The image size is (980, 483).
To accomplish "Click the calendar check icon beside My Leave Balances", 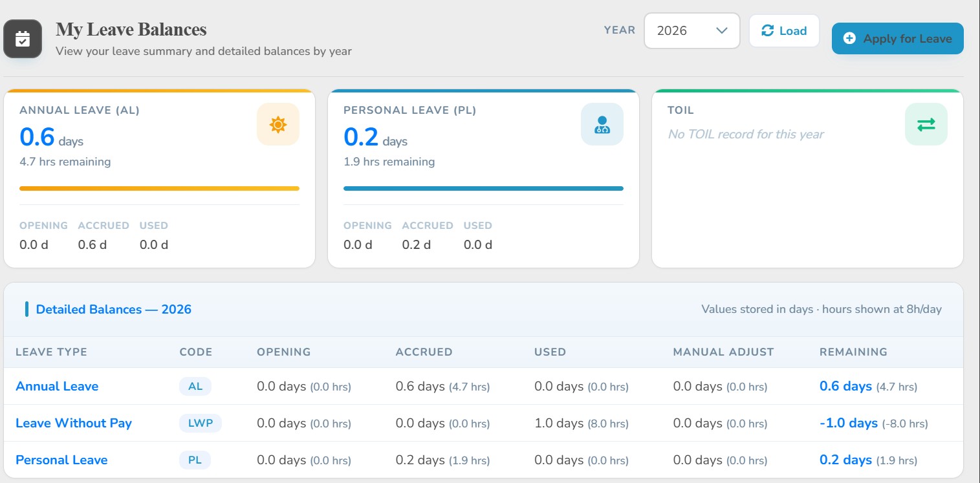I will 23,39.
